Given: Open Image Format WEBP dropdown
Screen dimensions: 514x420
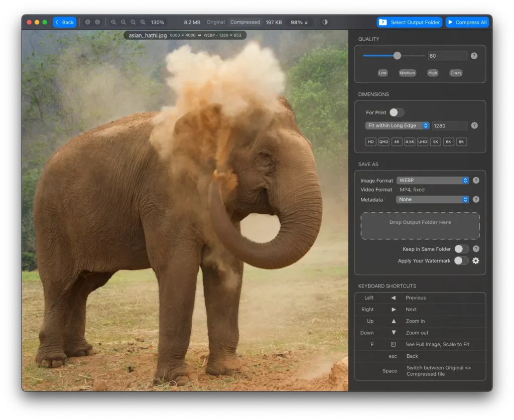Looking at the screenshot, I should tap(433, 180).
